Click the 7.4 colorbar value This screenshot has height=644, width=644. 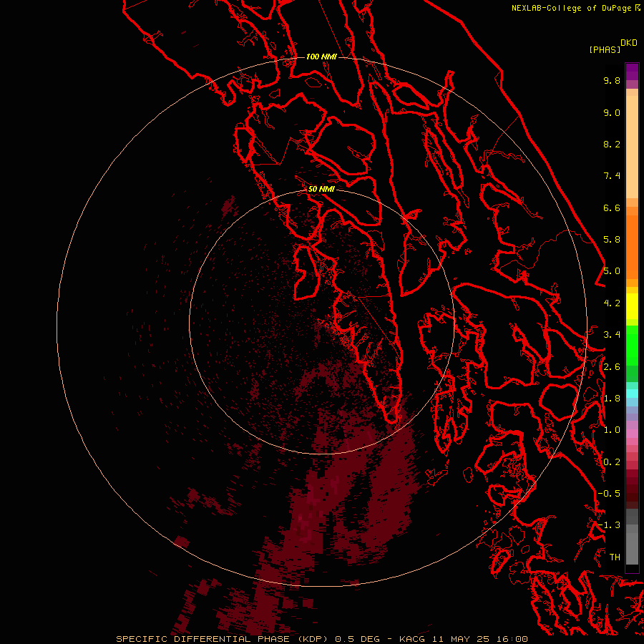click(612, 176)
